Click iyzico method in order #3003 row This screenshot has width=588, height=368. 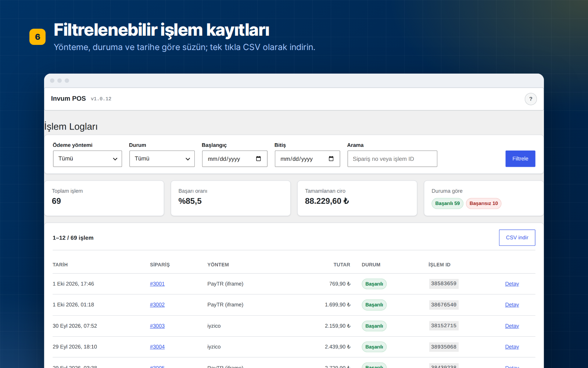[214, 326]
